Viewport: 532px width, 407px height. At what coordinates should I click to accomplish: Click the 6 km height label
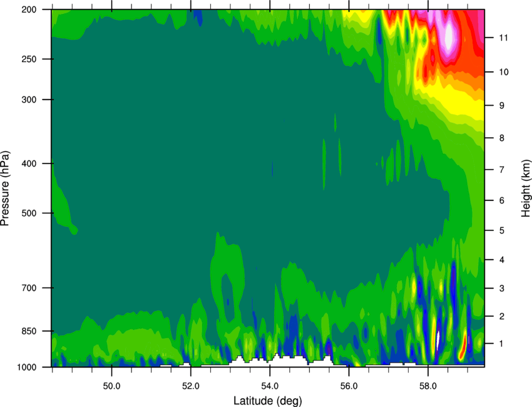point(502,200)
